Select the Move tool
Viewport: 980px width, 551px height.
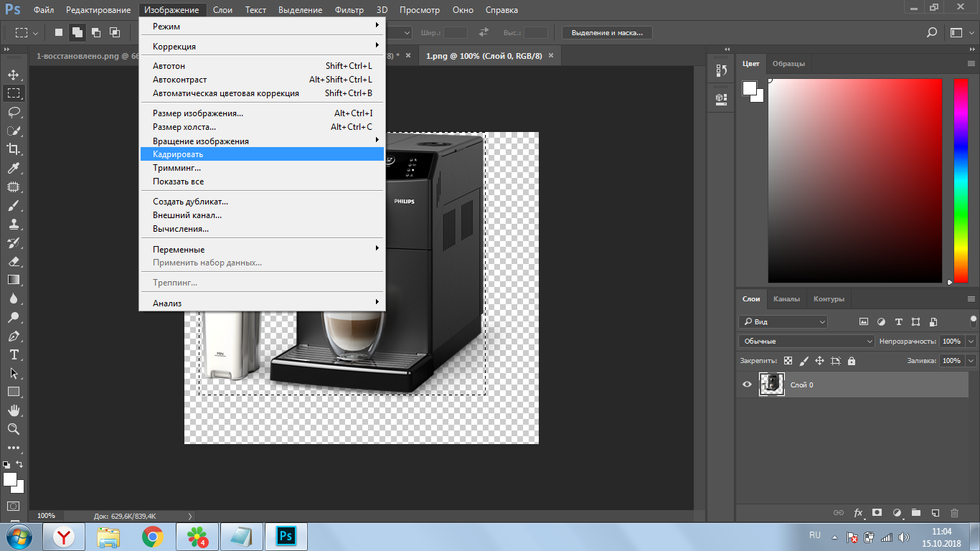point(13,75)
